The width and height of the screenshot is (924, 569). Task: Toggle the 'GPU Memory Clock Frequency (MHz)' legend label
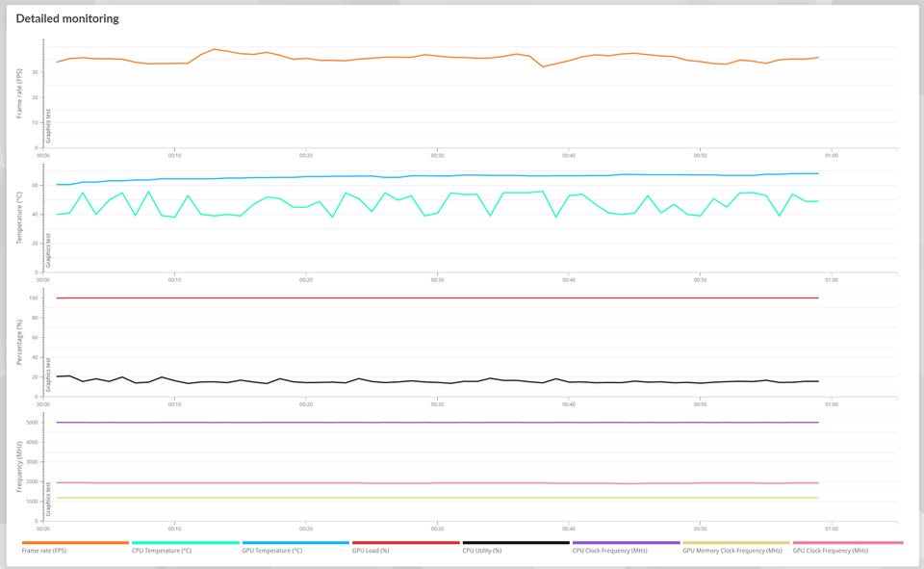click(x=732, y=551)
